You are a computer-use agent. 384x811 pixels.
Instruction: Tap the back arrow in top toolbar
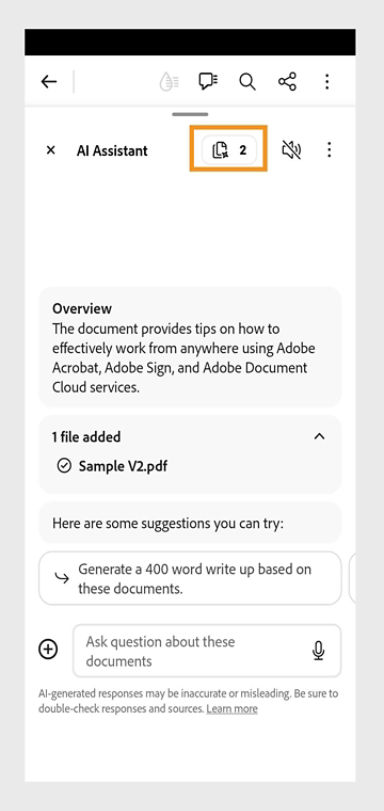tap(49, 82)
